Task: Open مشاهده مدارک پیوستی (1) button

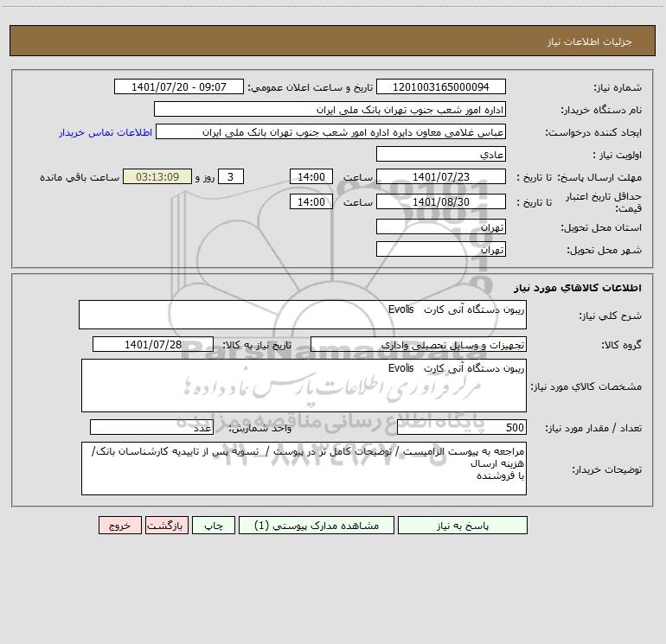Action: (317, 526)
